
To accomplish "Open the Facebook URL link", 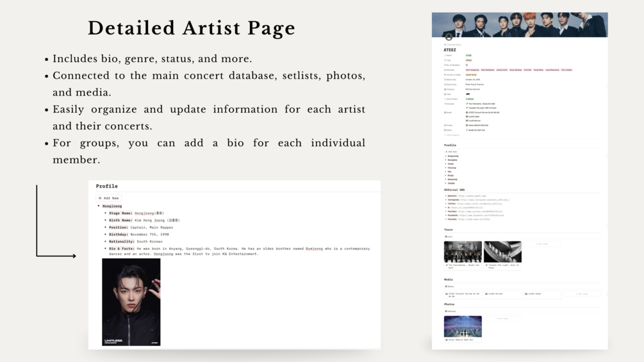I will tap(482, 215).
